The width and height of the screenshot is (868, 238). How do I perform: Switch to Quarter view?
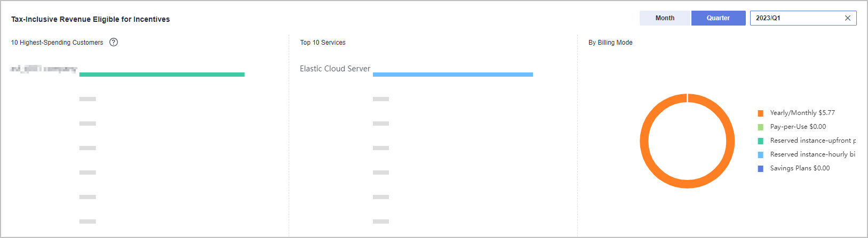[x=718, y=18]
